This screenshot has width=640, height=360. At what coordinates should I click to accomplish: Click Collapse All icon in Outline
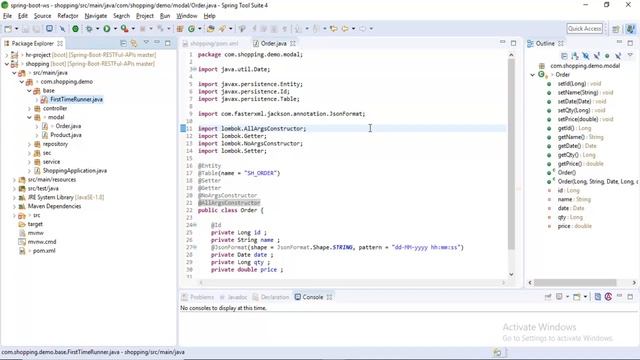coord(564,56)
